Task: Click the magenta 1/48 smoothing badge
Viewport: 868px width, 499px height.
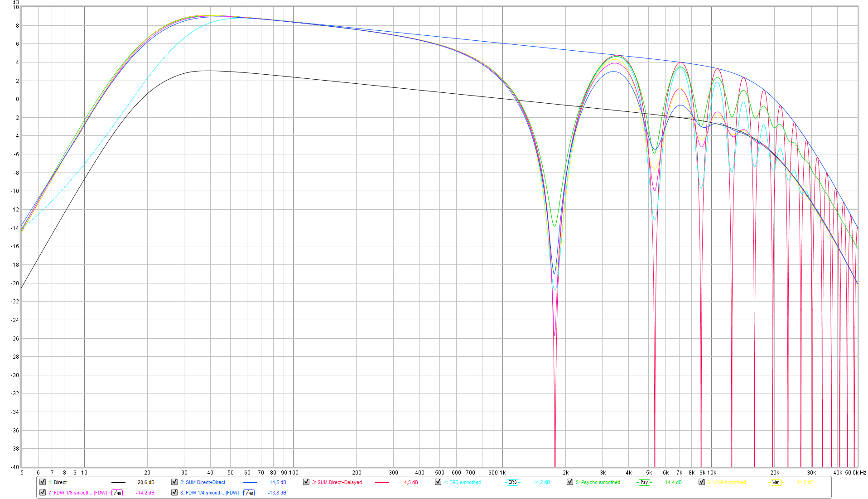Action: (x=117, y=493)
